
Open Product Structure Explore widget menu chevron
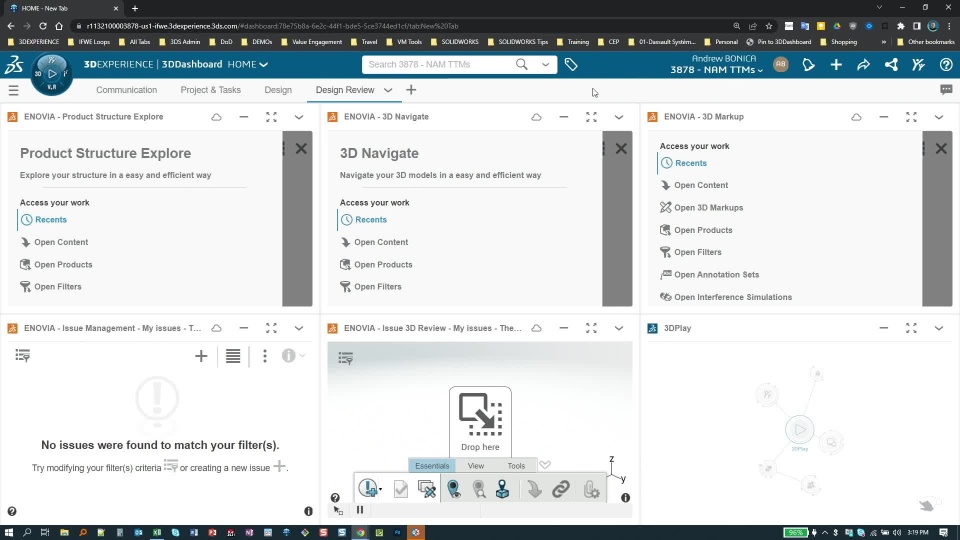299,117
